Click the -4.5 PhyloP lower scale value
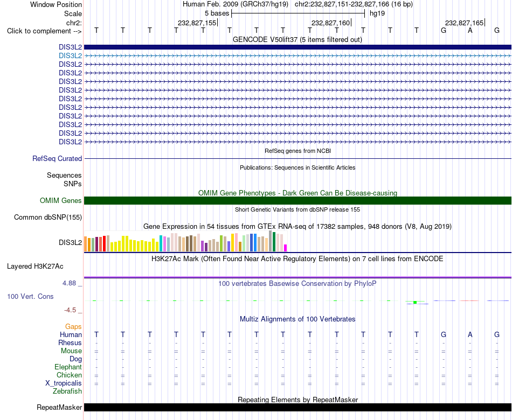Image resolution: width=512 pixels, height=420 pixels. point(70,310)
